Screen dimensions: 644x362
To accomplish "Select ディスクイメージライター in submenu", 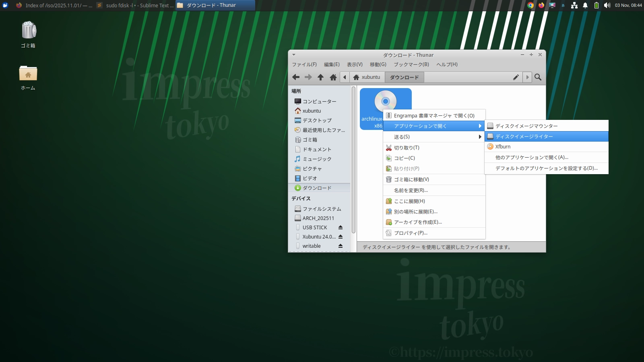I will coord(546,136).
